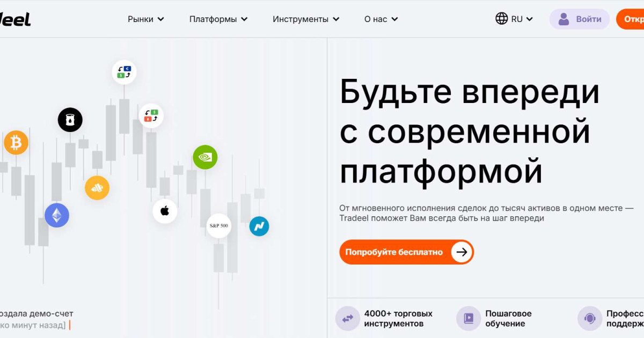Click the globe language icon

(502, 19)
